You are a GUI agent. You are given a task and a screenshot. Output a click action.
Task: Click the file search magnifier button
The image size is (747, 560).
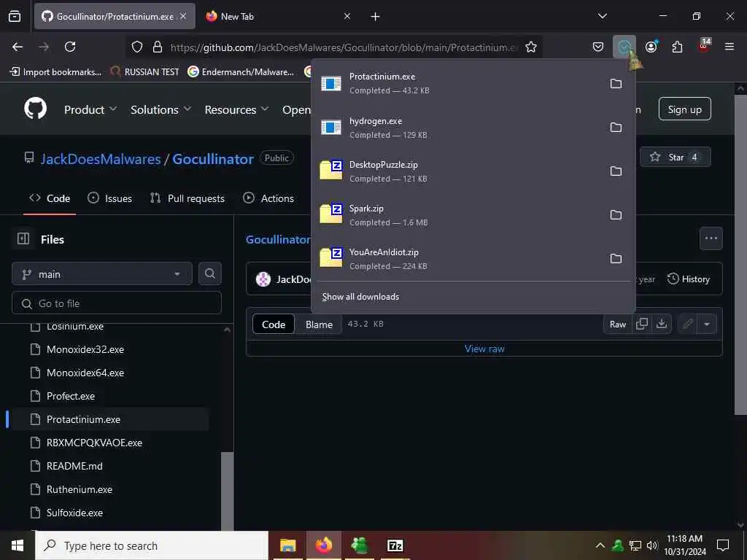pyautogui.click(x=210, y=274)
